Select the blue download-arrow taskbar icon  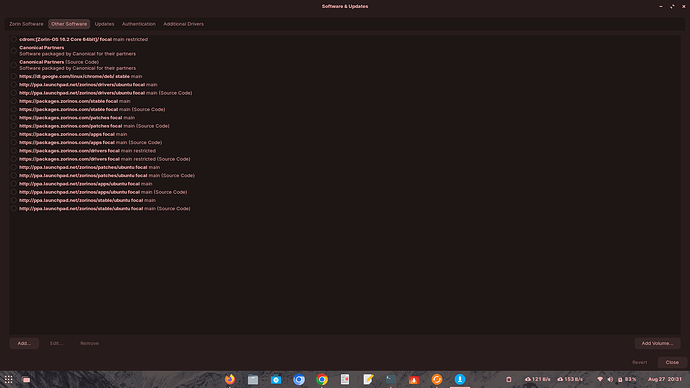pos(460,379)
